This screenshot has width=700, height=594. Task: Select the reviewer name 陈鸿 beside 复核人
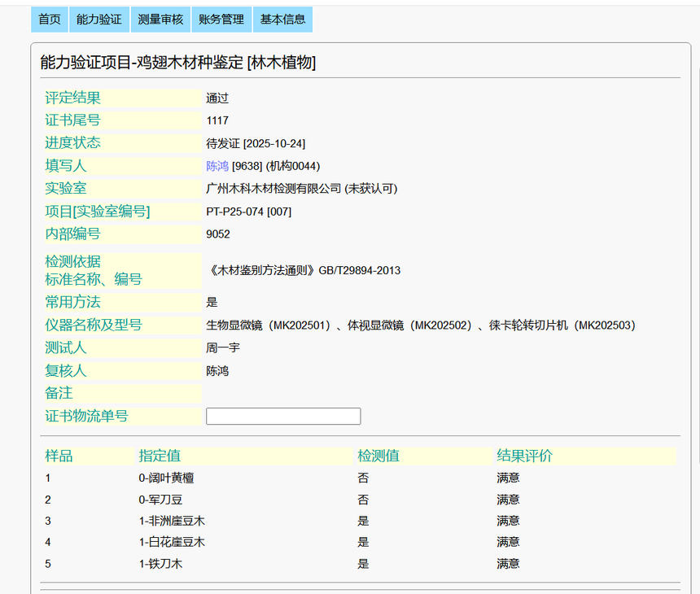pos(217,371)
